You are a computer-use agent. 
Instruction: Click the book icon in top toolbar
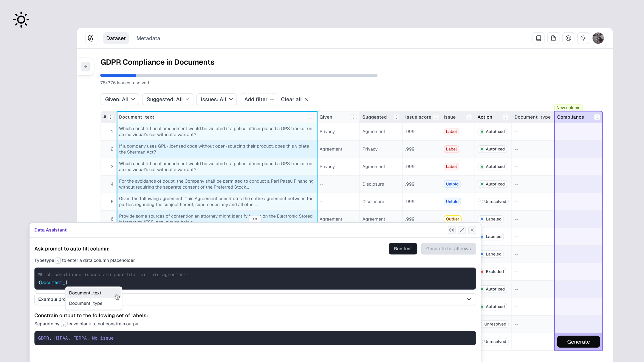(538, 38)
